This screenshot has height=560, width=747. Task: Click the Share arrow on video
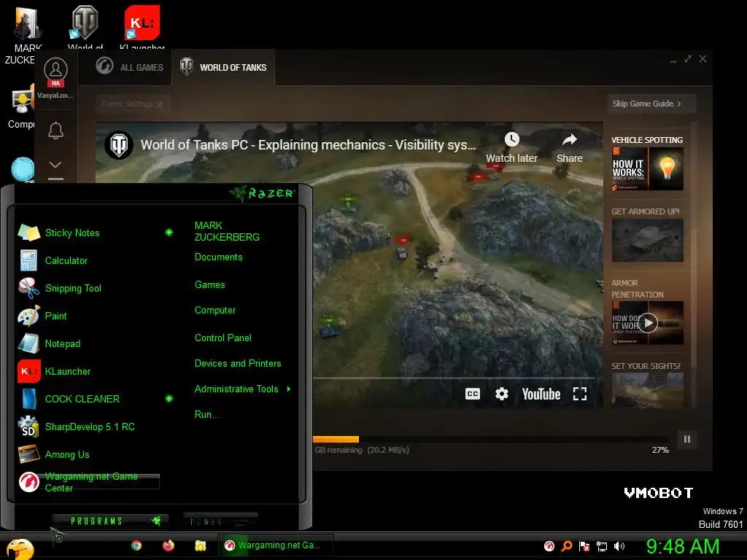tap(569, 139)
